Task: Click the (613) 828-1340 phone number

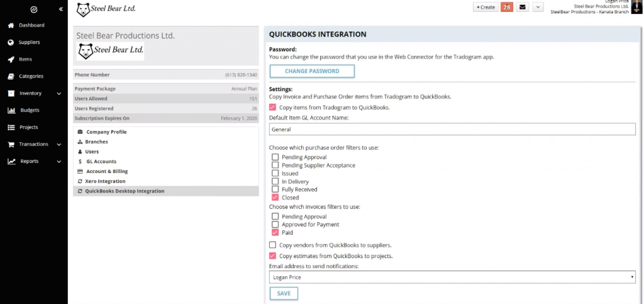Action: click(241, 75)
